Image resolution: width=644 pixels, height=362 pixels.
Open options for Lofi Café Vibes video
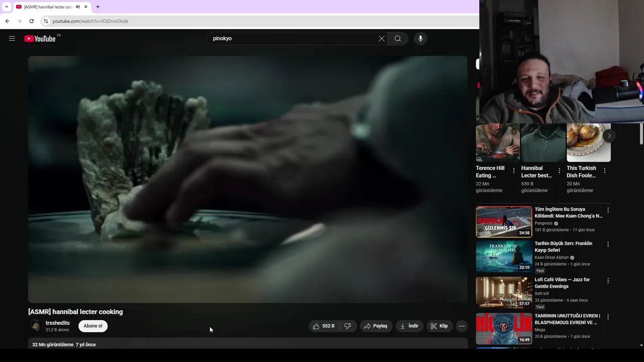pyautogui.click(x=608, y=281)
